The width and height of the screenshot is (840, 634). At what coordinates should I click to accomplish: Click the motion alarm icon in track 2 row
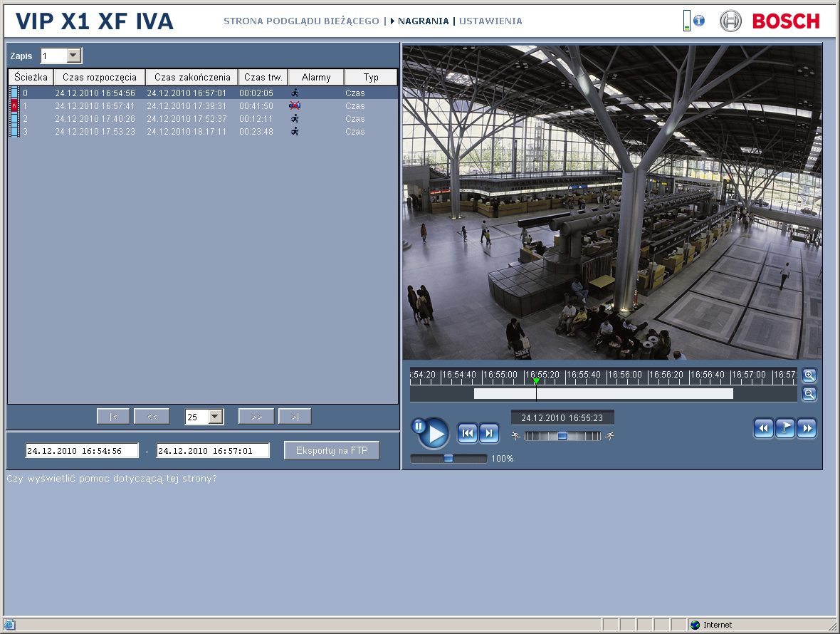(295, 119)
